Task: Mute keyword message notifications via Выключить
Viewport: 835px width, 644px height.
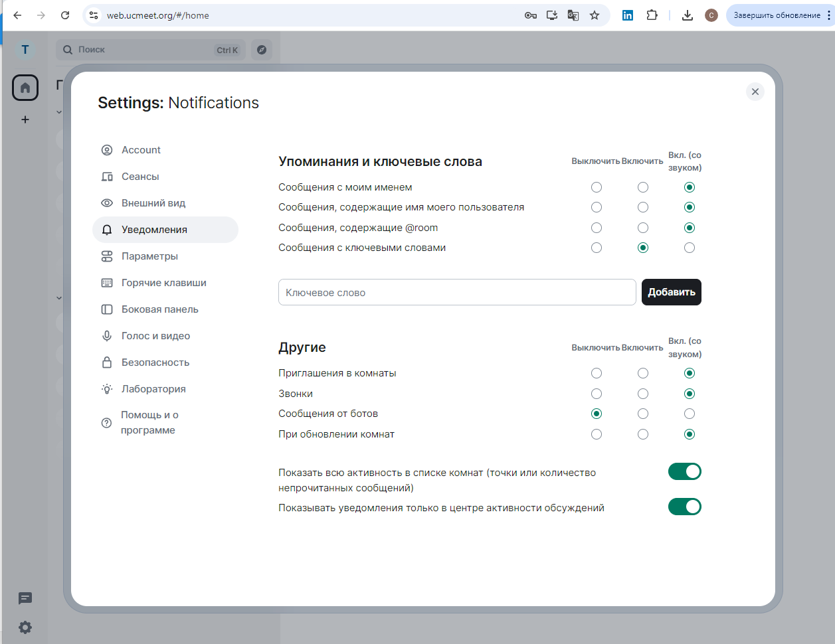Action: (596, 247)
